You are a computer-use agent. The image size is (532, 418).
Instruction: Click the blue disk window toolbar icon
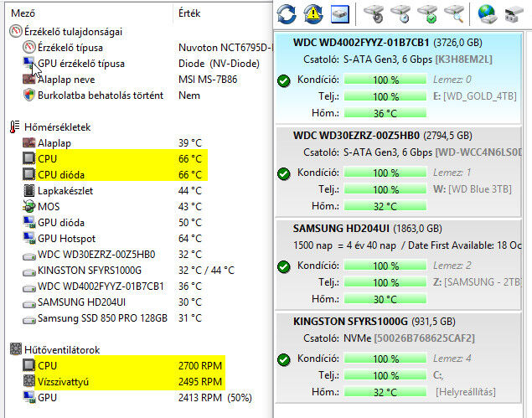click(x=339, y=14)
